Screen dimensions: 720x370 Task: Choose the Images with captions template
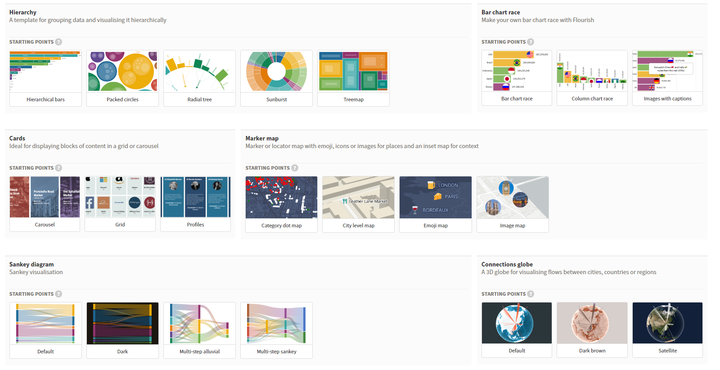pyautogui.click(x=667, y=78)
